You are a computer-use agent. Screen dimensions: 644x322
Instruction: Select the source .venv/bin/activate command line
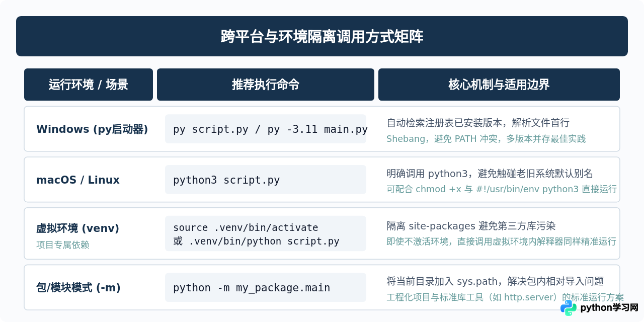point(246,227)
